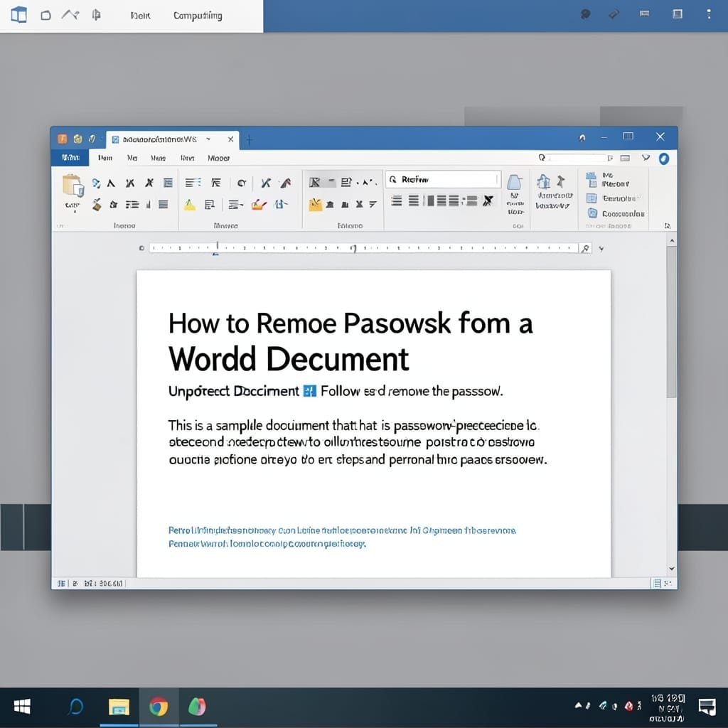Viewport: 728px width, 728px height.
Task: Click the red and orange pen icon in the ribbon
Action: (x=259, y=204)
